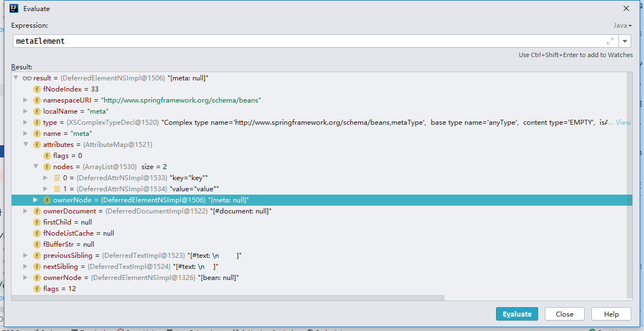Collapse the result root node
Viewport: 644px width, 331px height.
point(16,78)
